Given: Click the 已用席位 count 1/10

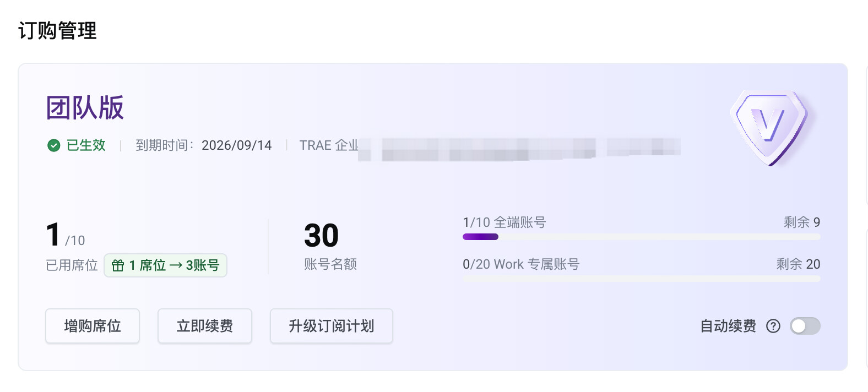Looking at the screenshot, I should tap(66, 235).
